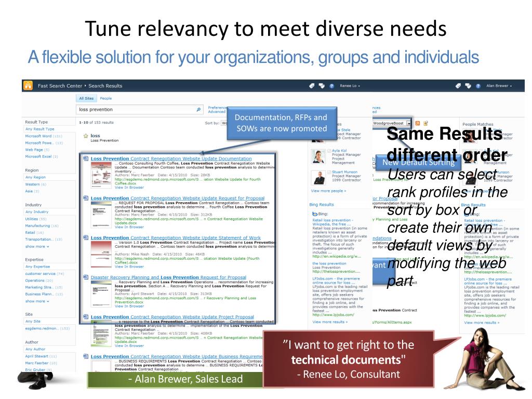532x399 pixels.
Task: Click the blue help icon beside Renee Lo
Action: coord(332,86)
